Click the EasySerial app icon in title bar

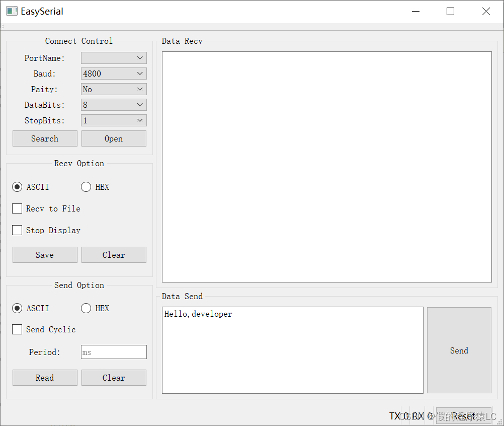(12, 11)
